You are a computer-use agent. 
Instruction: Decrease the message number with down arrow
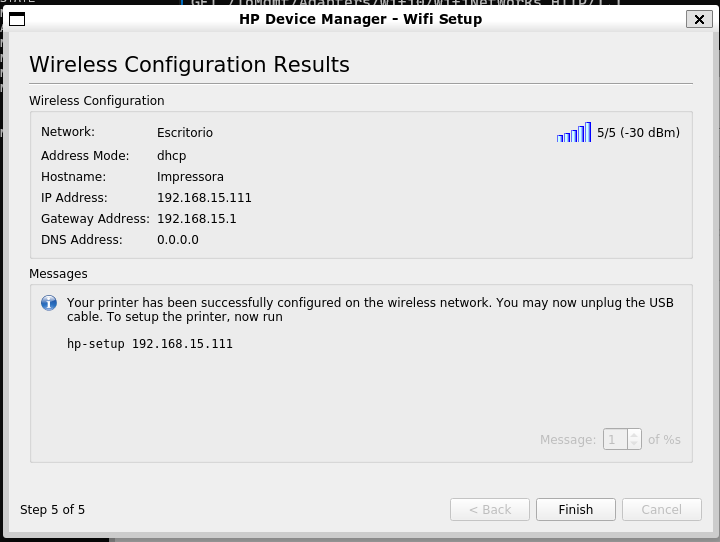click(x=634, y=445)
